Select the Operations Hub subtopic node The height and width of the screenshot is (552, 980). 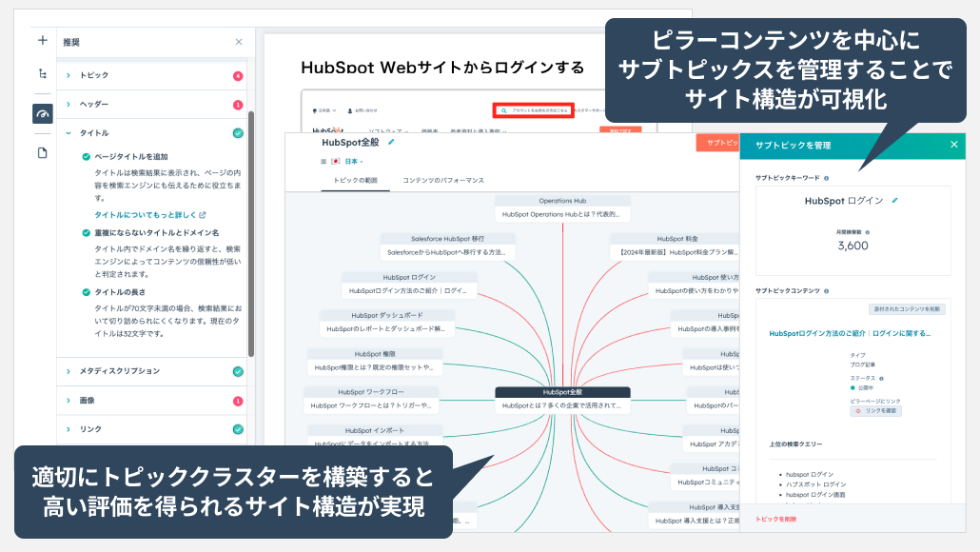coord(562,207)
